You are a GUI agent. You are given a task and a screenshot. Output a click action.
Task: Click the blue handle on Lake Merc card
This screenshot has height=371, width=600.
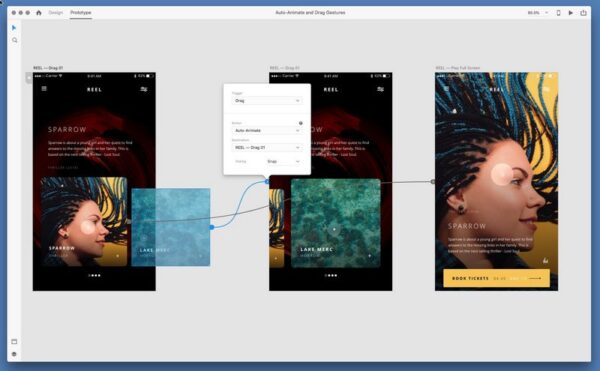coord(212,227)
